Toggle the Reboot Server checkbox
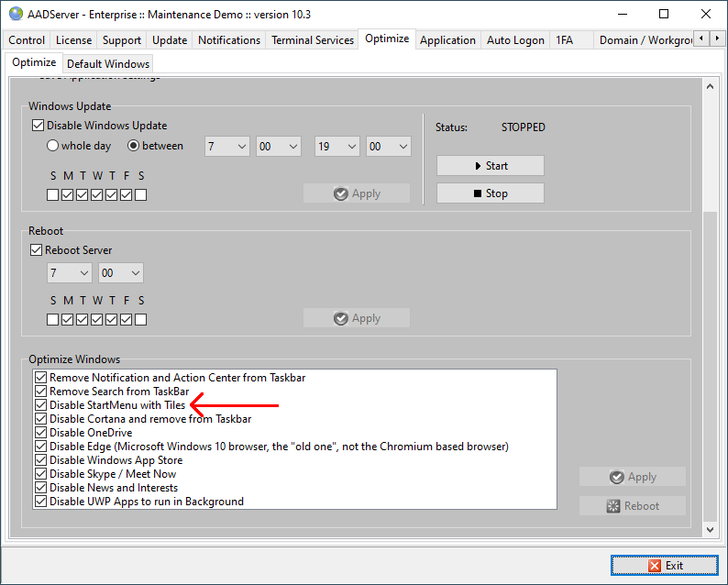Viewport: 728px width, 585px height. 38,250
